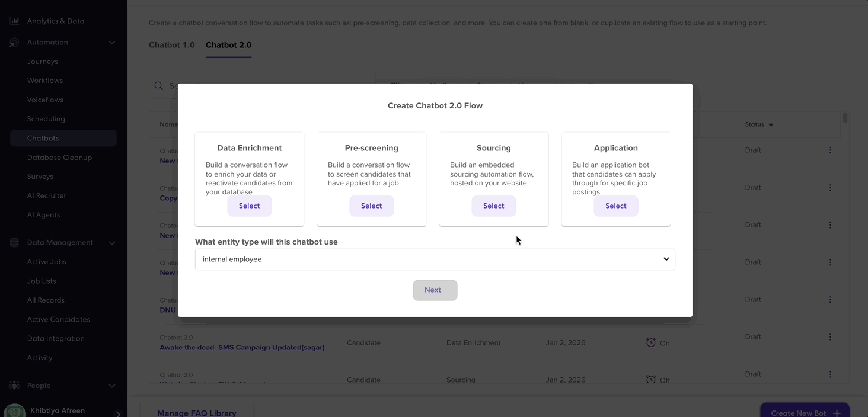Sort by the Status column arrow
Screen dimensions: 868x417
click(771, 125)
